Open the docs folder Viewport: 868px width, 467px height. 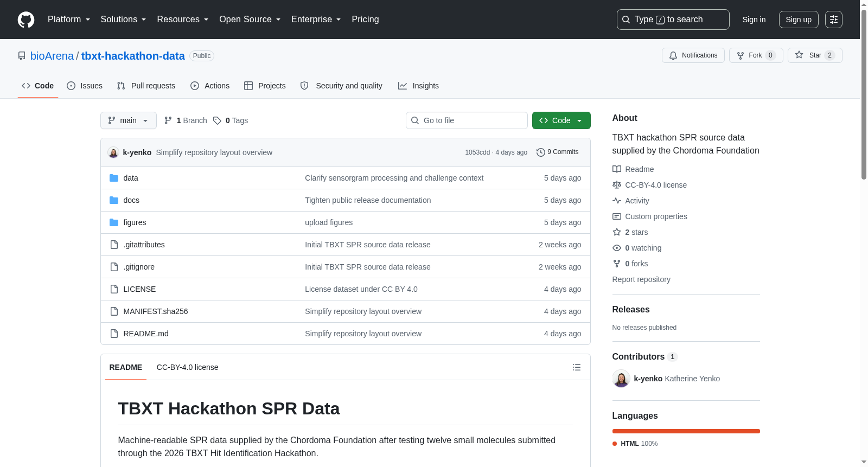[131, 200]
